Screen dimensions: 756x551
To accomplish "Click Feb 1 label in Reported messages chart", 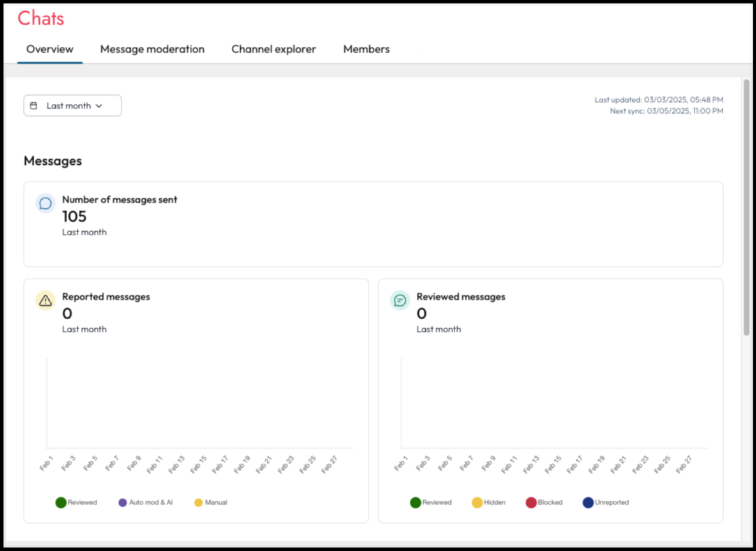I will tap(46, 463).
